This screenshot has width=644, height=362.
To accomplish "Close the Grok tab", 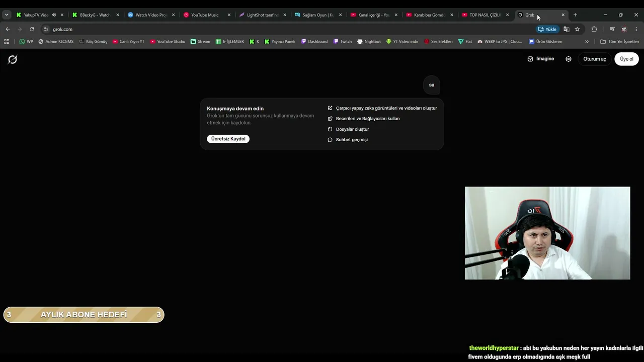I will (563, 15).
